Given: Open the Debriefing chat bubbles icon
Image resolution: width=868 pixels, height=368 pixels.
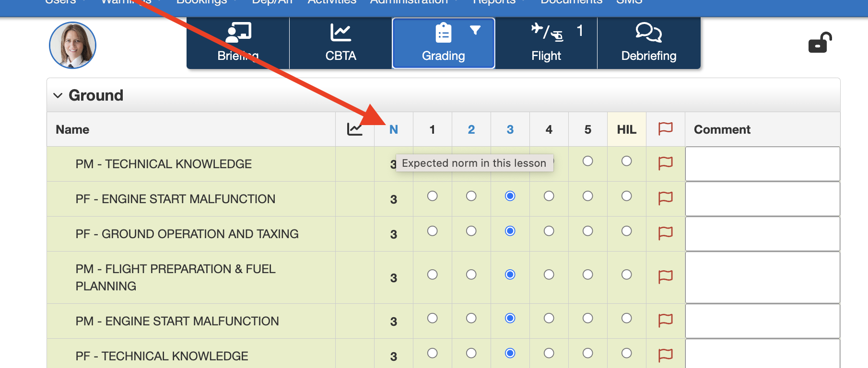Looking at the screenshot, I should pyautogui.click(x=648, y=43).
